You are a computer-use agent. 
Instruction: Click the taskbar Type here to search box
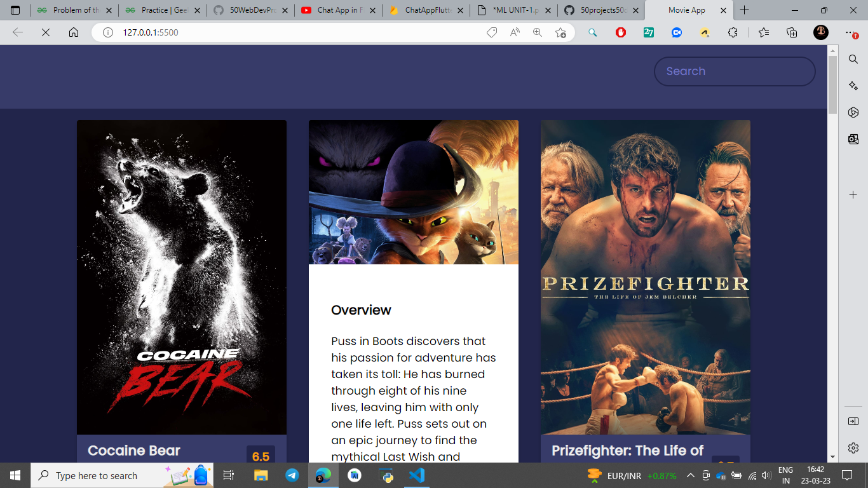point(123,475)
